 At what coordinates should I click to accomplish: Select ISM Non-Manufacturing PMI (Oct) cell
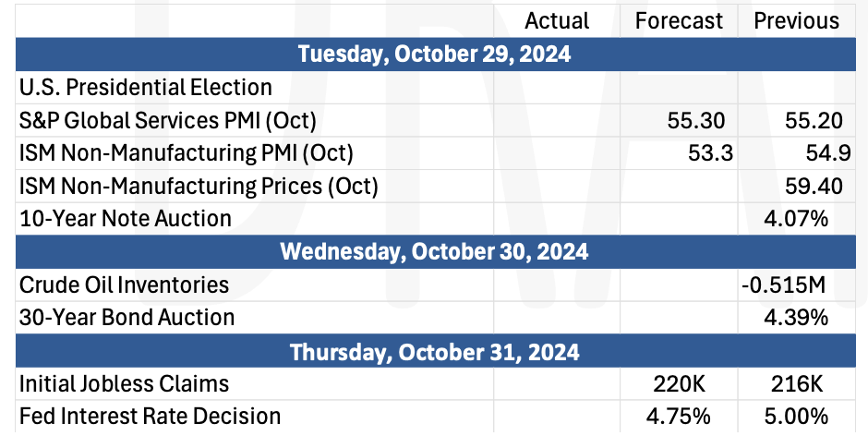(x=255, y=153)
